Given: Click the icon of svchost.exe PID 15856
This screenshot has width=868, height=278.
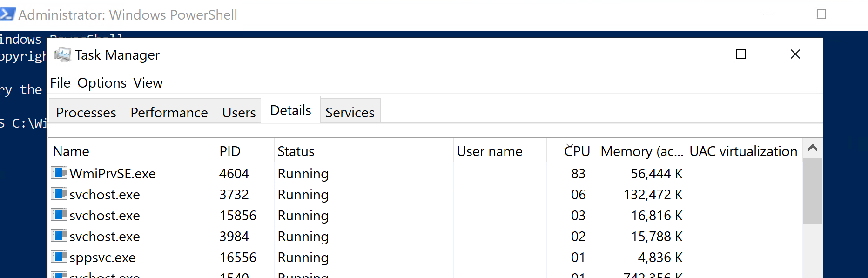Looking at the screenshot, I should (59, 215).
